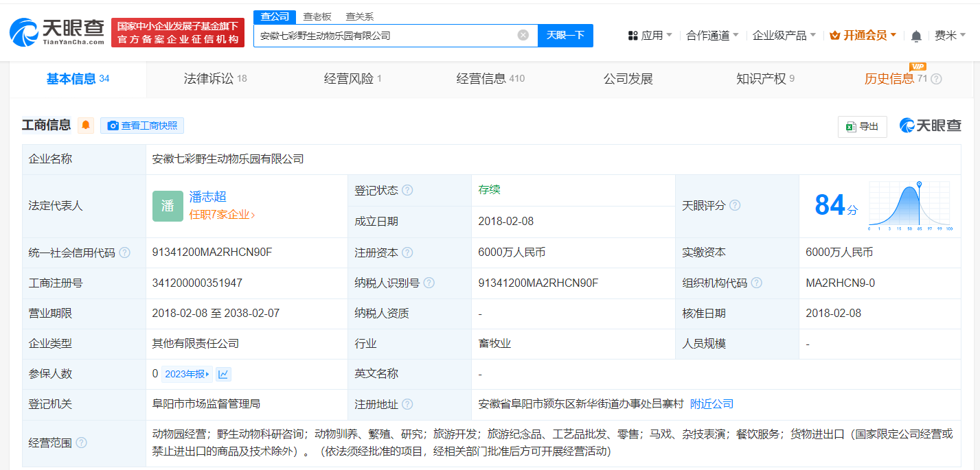This screenshot has height=470, width=980.
Task: Open the chart icon next to 2023年报
Action: (x=223, y=373)
